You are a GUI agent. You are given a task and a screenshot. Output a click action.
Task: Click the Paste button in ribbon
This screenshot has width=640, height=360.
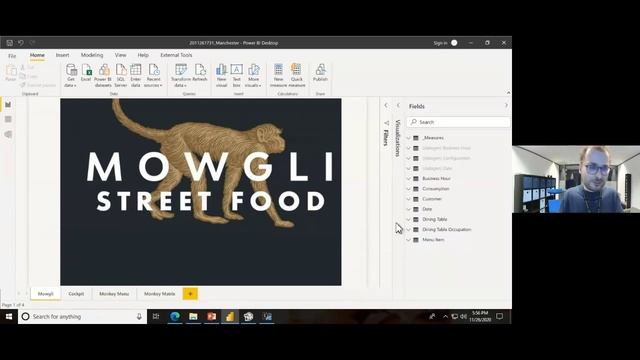coord(11,73)
